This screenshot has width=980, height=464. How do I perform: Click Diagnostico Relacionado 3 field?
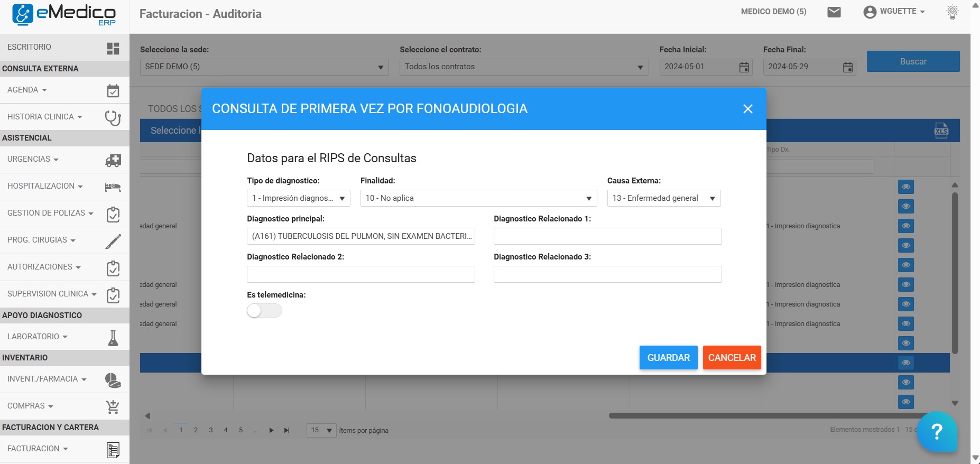[x=608, y=274]
